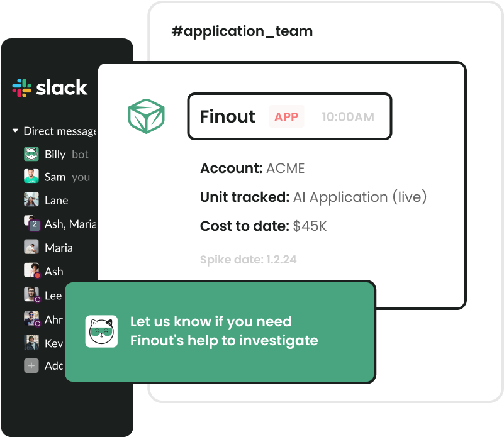This screenshot has height=437, width=504.
Task: Open the #application_team channel title
Action: tap(242, 31)
